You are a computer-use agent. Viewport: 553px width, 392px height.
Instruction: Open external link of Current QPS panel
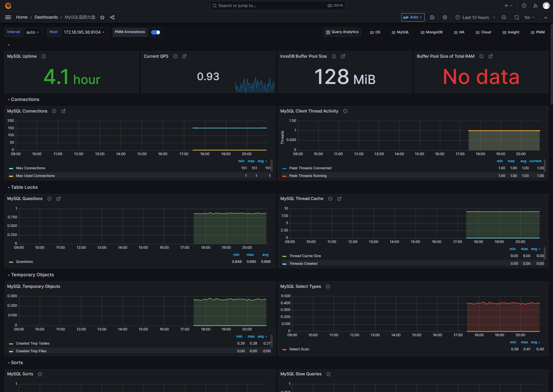pyautogui.click(x=184, y=56)
